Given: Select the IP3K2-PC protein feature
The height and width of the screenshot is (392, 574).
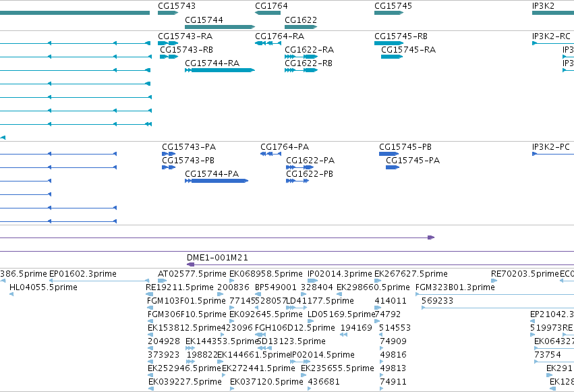Looking at the screenshot, I should [x=553, y=154].
